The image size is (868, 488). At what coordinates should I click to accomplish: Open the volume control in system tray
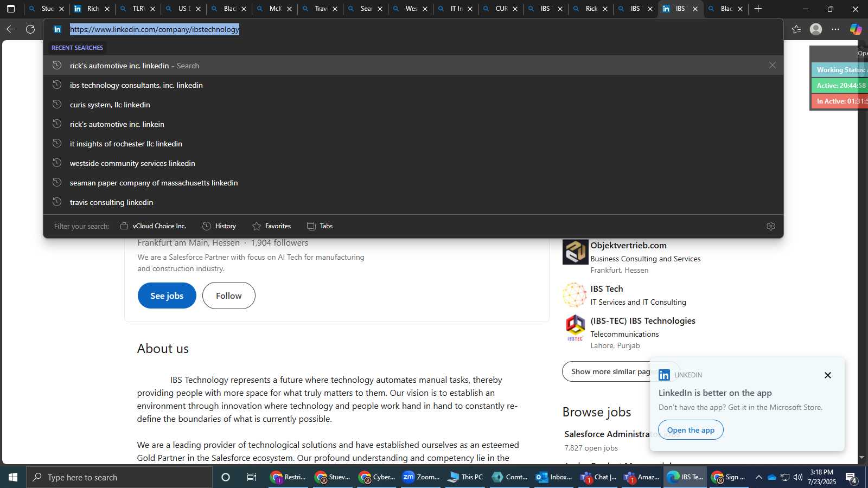(798, 477)
